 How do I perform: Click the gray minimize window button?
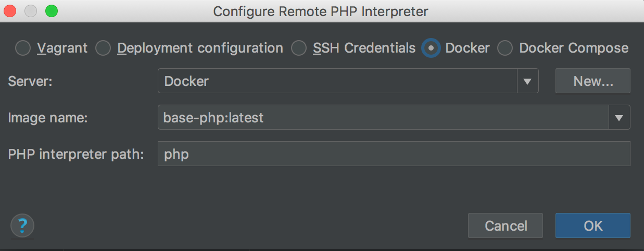pos(32,10)
